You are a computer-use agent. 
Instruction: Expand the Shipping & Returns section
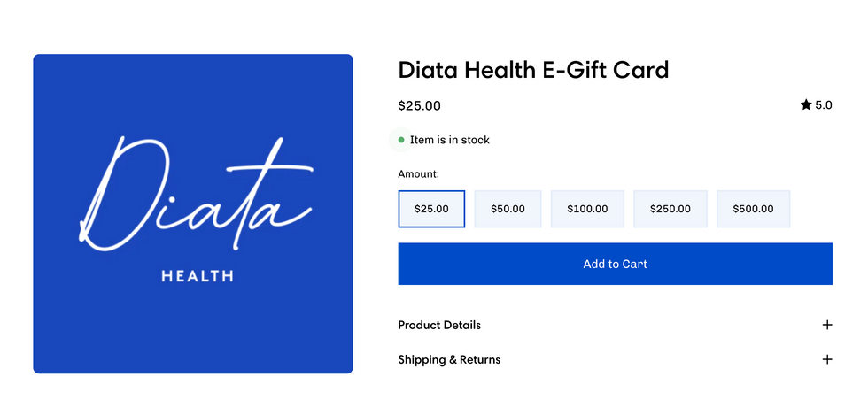tap(449, 359)
